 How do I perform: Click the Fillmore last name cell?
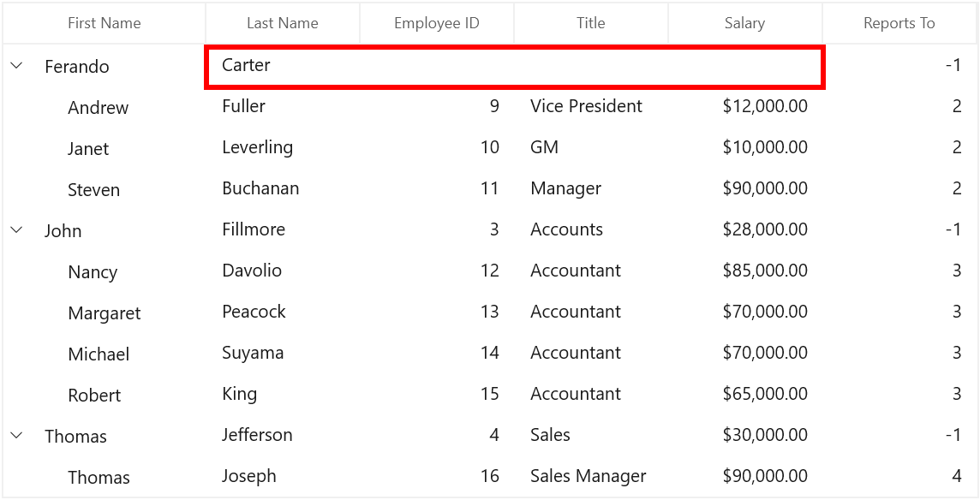(254, 230)
